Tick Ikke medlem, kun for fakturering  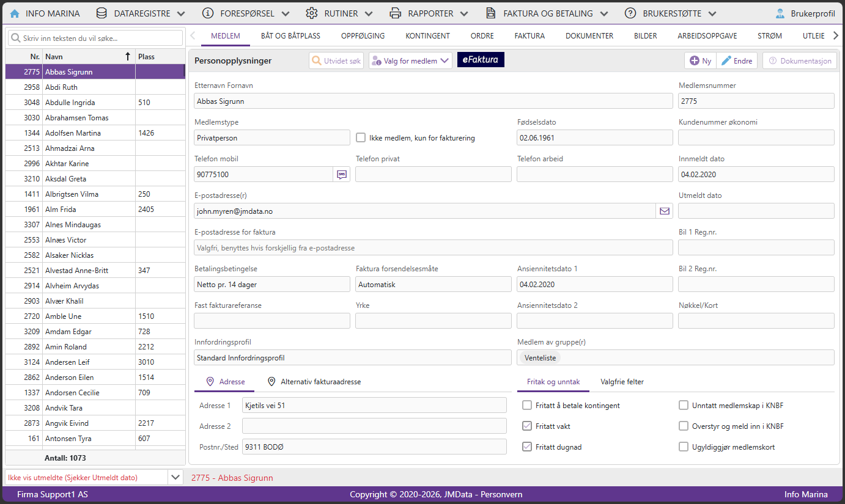(x=361, y=137)
